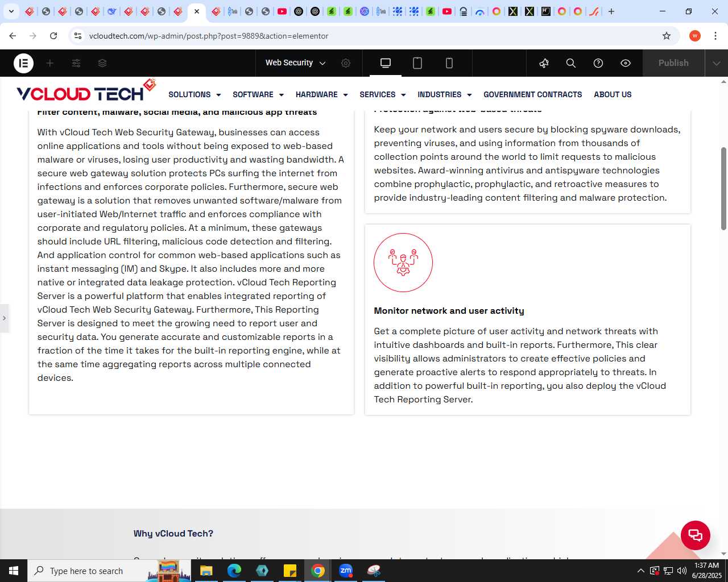The image size is (728, 582).
Task: Open Zoom from the taskbar
Action: point(346,571)
